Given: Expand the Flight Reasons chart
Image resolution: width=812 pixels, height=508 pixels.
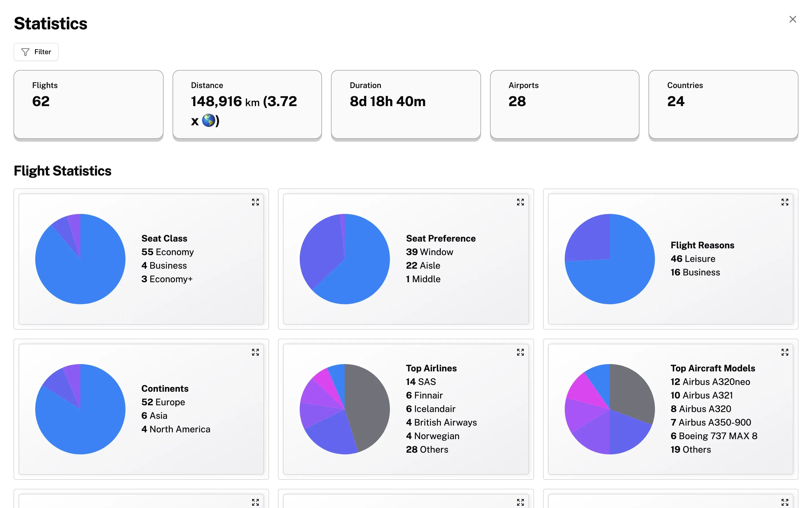Looking at the screenshot, I should click(x=784, y=202).
